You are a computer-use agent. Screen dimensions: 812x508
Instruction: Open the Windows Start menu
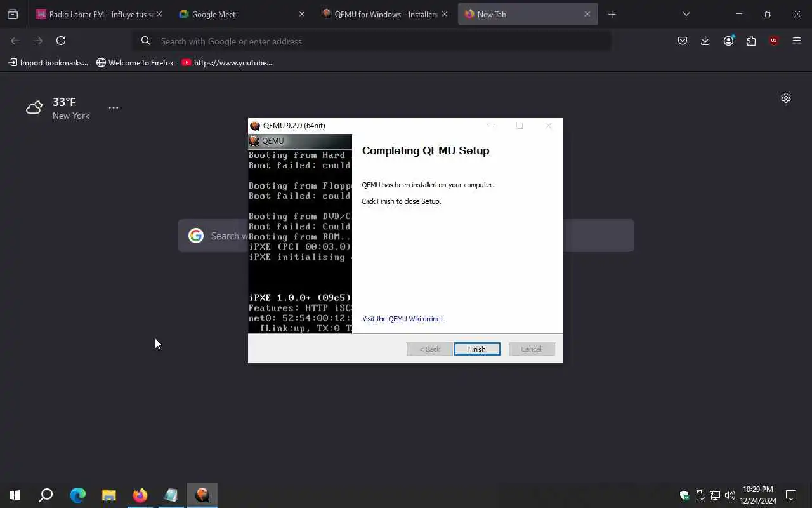point(15,495)
